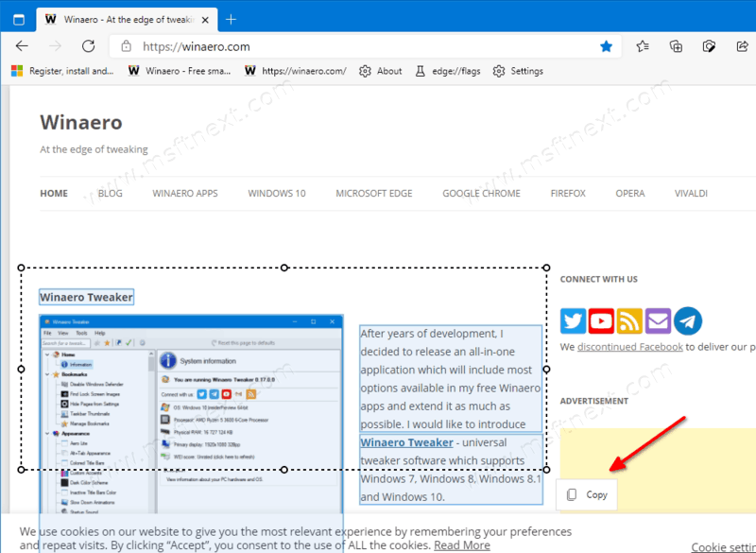
Task: Open the YouTube social icon
Action: [602, 321]
